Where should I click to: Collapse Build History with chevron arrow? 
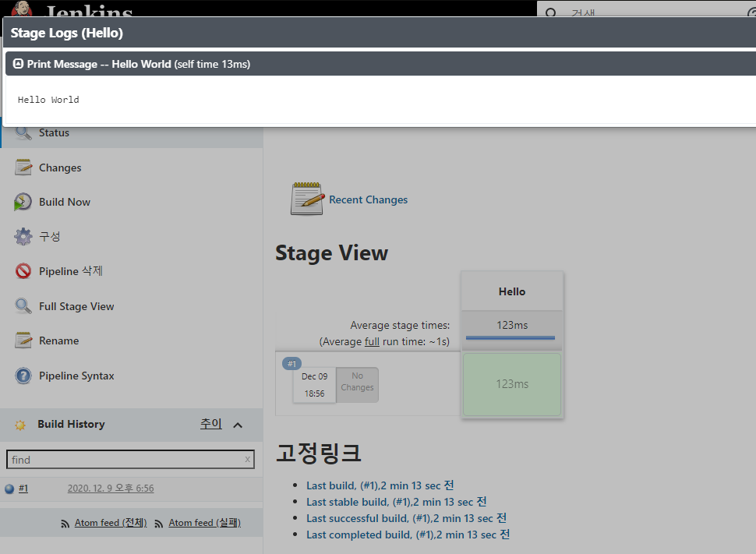click(x=238, y=425)
